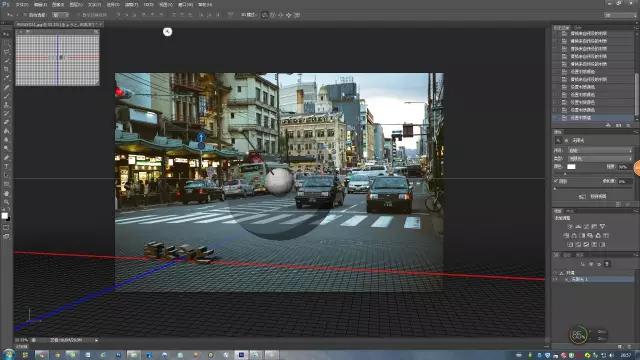Viewport: 640px width, 360px height.
Task: Toggle Show Transform Controls checkbox
Action: pos(79,15)
